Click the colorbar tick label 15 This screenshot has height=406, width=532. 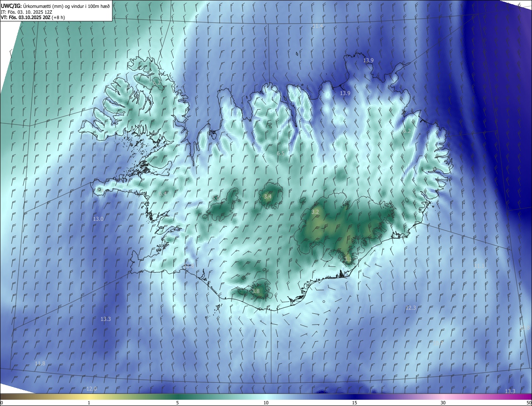pyautogui.click(x=355, y=403)
